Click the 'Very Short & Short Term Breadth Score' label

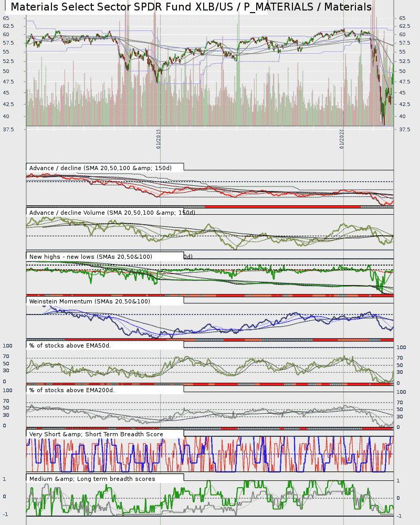click(x=96, y=434)
